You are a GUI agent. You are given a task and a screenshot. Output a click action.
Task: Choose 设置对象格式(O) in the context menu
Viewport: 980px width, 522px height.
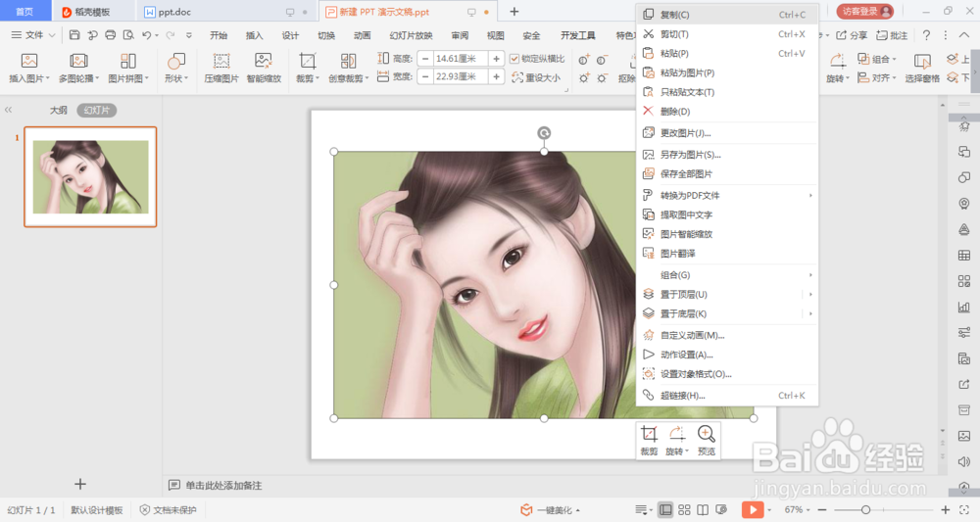(x=727, y=374)
